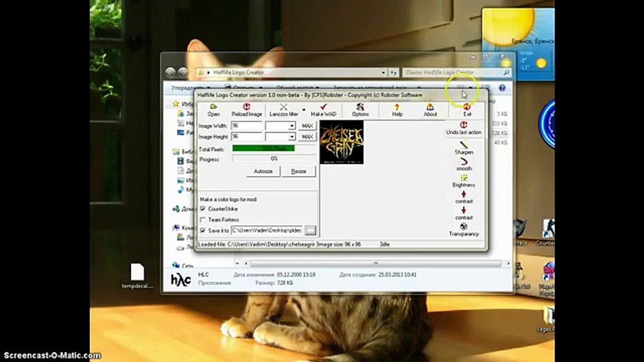Click the Exit toolbar button
The width and height of the screenshot is (644, 362).
tap(467, 110)
